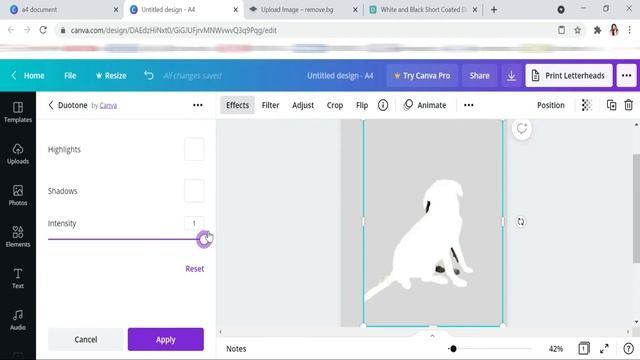Delete the selected element with trash icon
640x360 pixels.
click(629, 105)
